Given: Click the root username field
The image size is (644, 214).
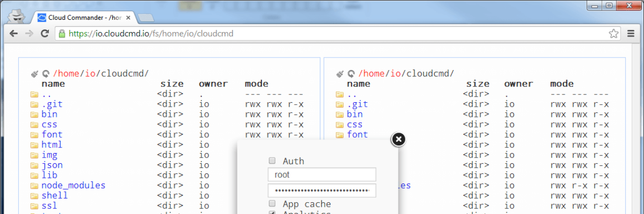Looking at the screenshot, I should [x=322, y=175].
